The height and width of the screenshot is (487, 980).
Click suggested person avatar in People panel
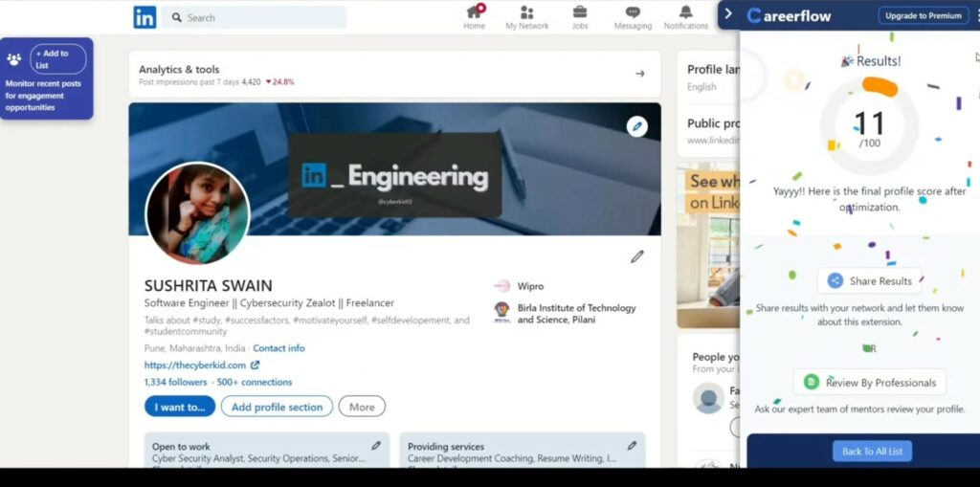(709, 398)
